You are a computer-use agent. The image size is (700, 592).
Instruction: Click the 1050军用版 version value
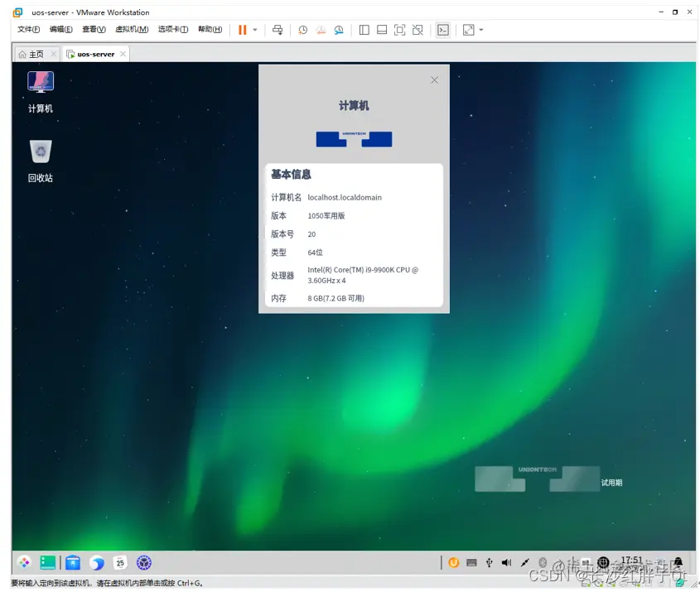point(326,215)
